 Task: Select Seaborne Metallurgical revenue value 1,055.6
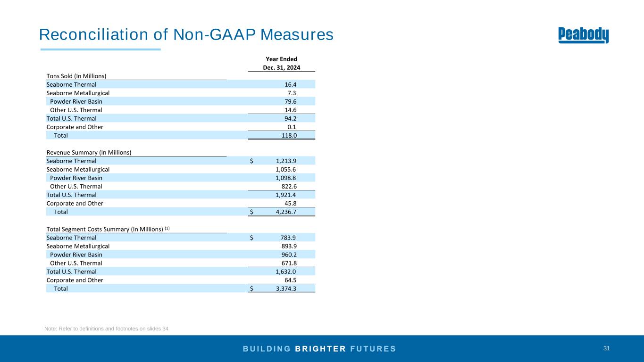286,169
